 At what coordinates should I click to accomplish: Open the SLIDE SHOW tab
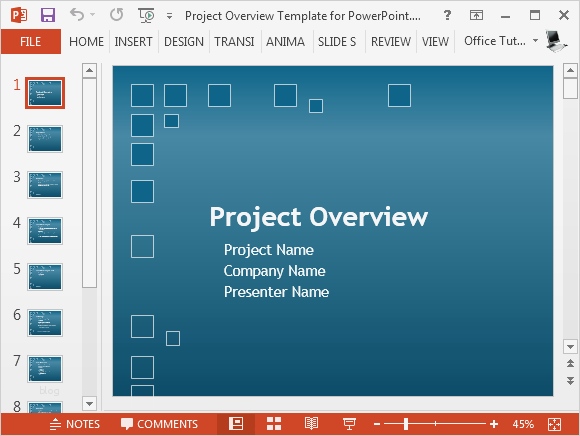tap(337, 41)
